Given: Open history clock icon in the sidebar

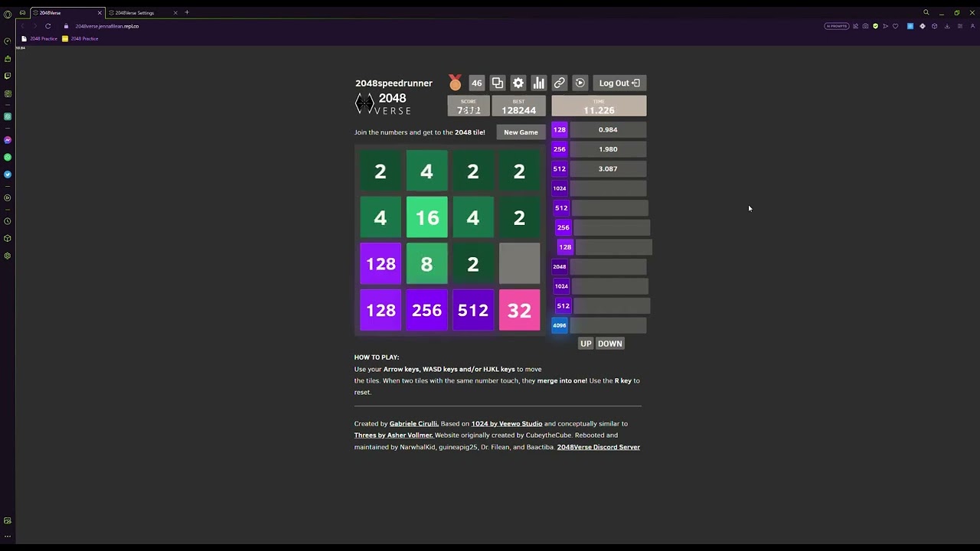Looking at the screenshot, I should [8, 221].
